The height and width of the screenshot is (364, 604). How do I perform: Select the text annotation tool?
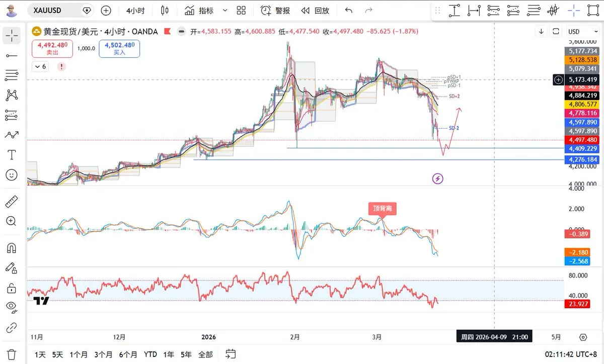click(12, 155)
